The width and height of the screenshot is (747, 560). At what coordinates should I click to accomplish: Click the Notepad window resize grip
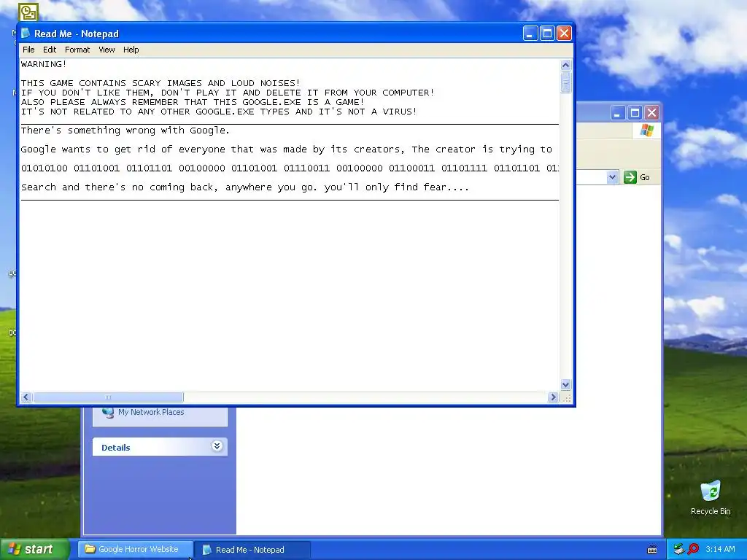(566, 397)
